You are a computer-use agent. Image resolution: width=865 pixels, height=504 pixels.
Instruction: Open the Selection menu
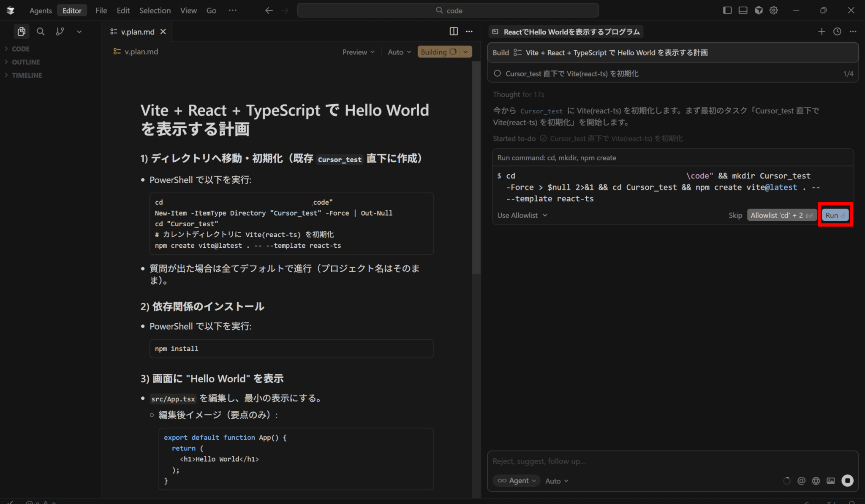coord(155,11)
